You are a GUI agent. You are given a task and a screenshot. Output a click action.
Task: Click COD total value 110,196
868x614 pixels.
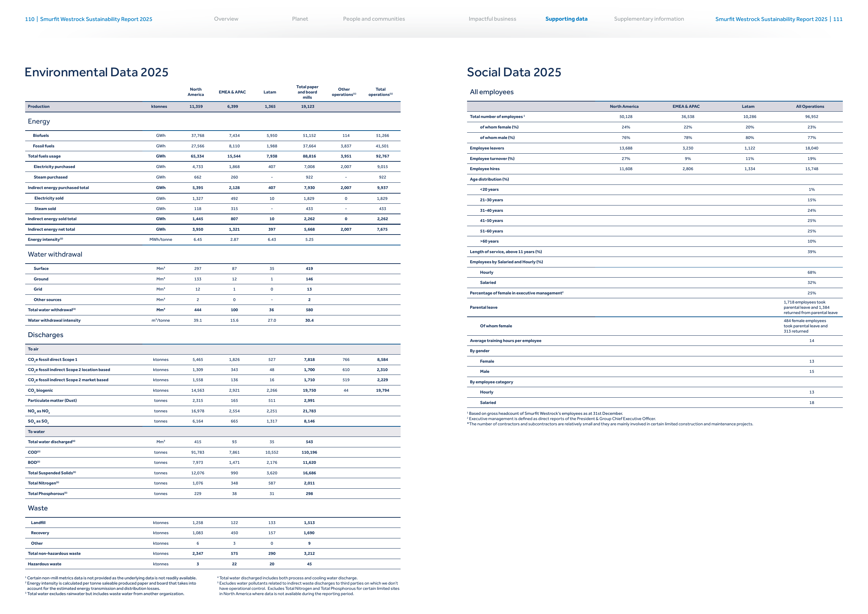pyautogui.click(x=309, y=453)
